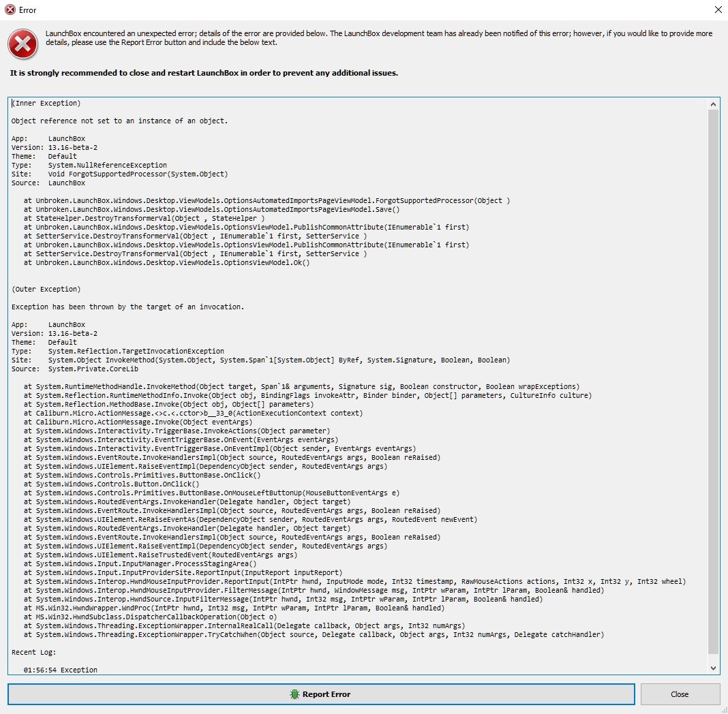Click the "UIElement.RaiseTrustedEvent" stack line
Viewport: 728px width, 714px height.
tap(160, 555)
